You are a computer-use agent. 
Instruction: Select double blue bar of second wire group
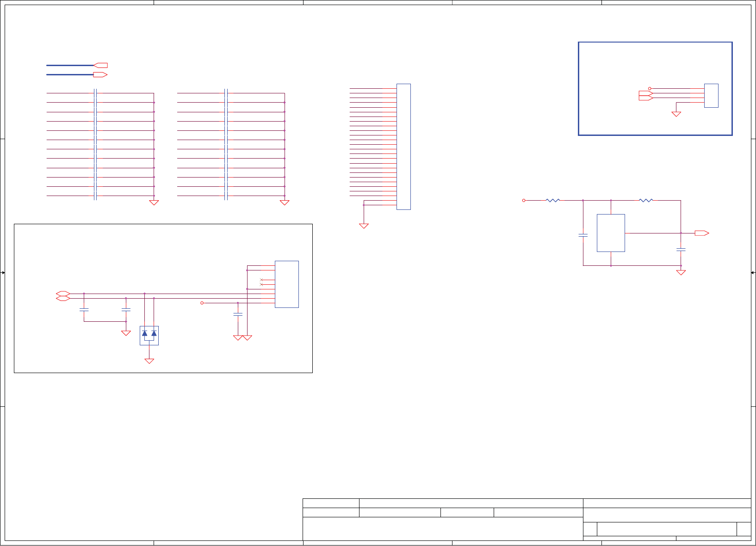226,144
